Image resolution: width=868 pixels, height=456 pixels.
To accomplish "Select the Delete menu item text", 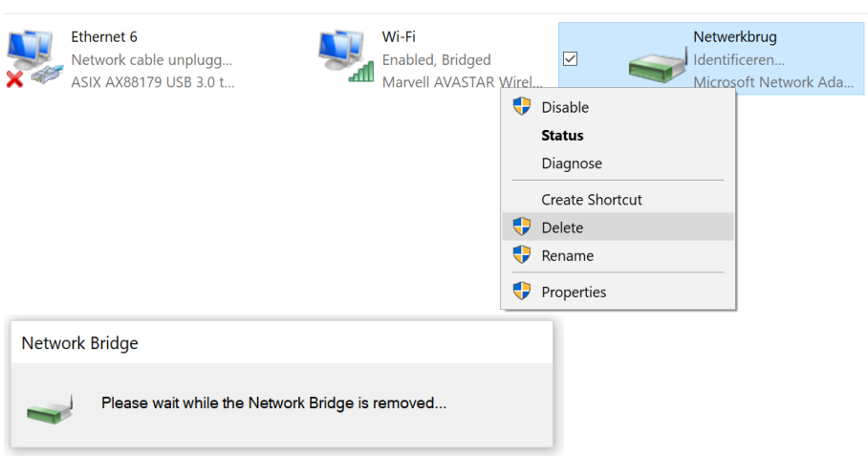I will (562, 228).
